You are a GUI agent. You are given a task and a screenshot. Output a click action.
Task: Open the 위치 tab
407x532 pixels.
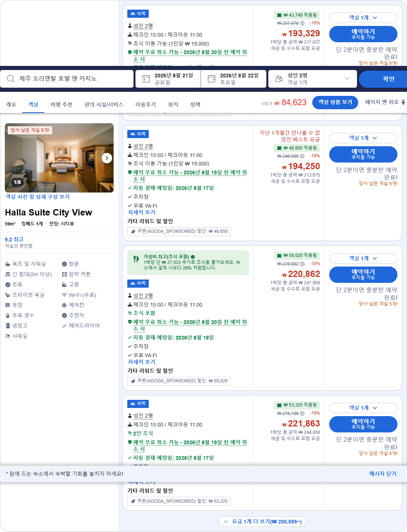point(173,105)
